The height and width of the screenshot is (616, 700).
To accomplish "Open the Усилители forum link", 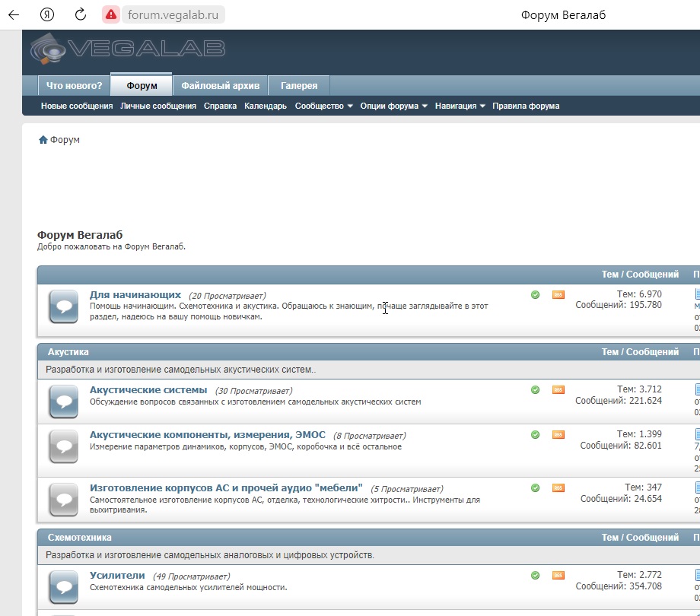I will click(117, 575).
